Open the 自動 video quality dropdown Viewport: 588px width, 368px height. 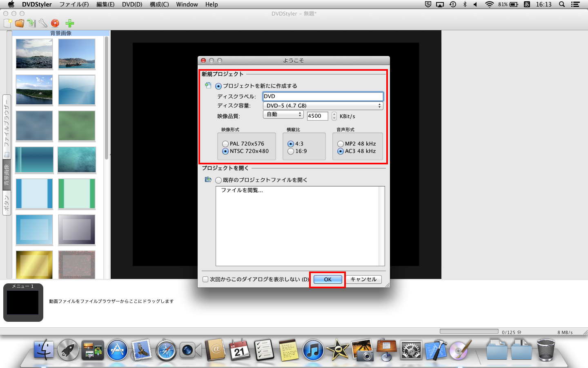coord(283,114)
